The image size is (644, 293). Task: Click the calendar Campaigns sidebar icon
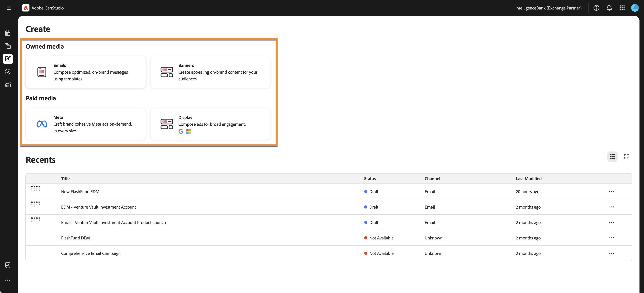point(8,33)
